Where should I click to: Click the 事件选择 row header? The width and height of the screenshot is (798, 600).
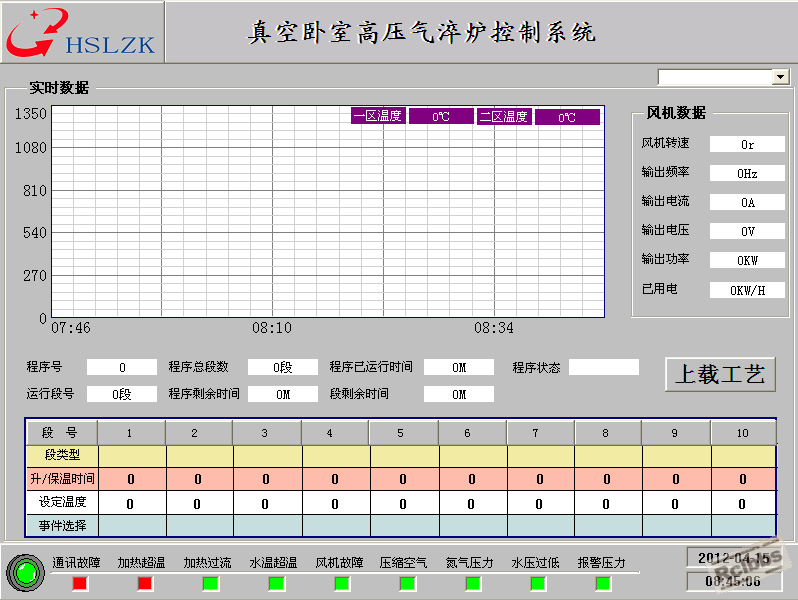pyautogui.click(x=62, y=525)
